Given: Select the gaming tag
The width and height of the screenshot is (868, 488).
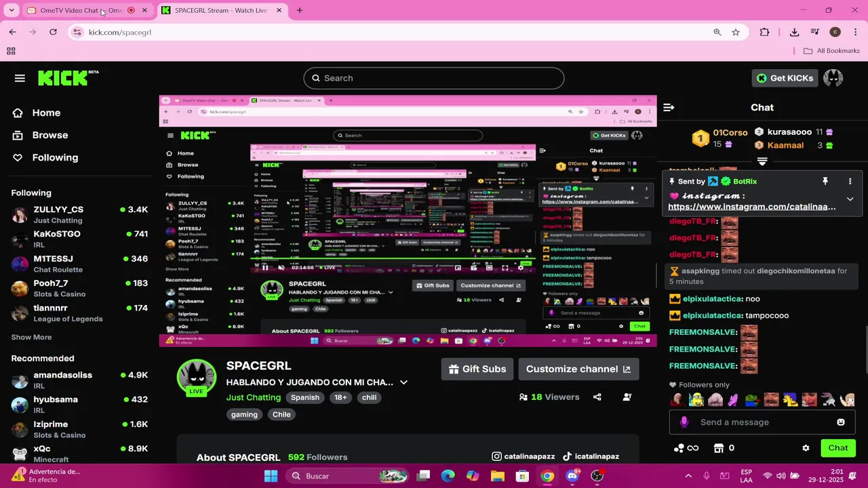Looking at the screenshot, I should pos(244,414).
